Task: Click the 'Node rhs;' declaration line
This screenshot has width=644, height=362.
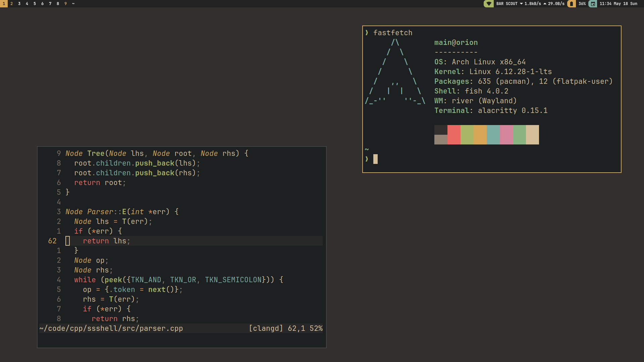Action: click(x=94, y=270)
